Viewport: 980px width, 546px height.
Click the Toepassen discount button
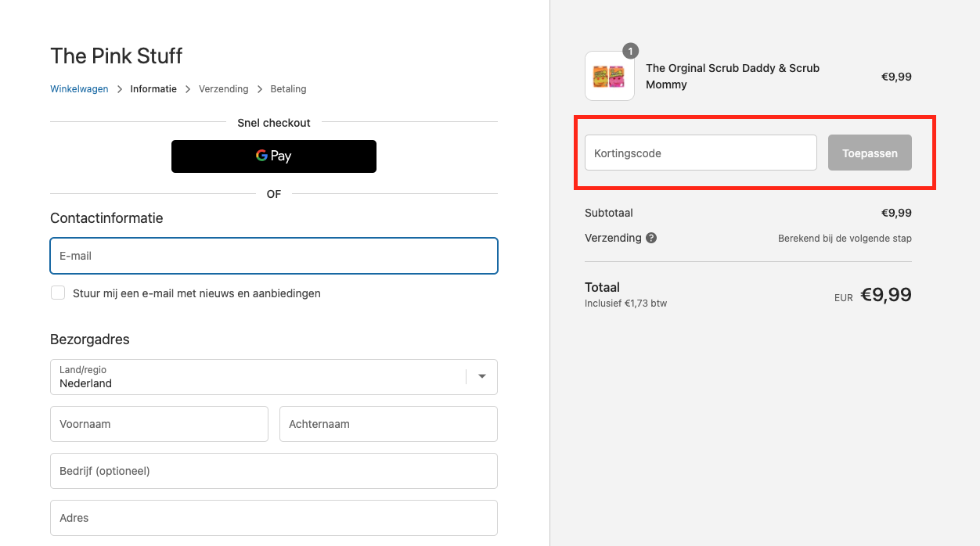870,153
